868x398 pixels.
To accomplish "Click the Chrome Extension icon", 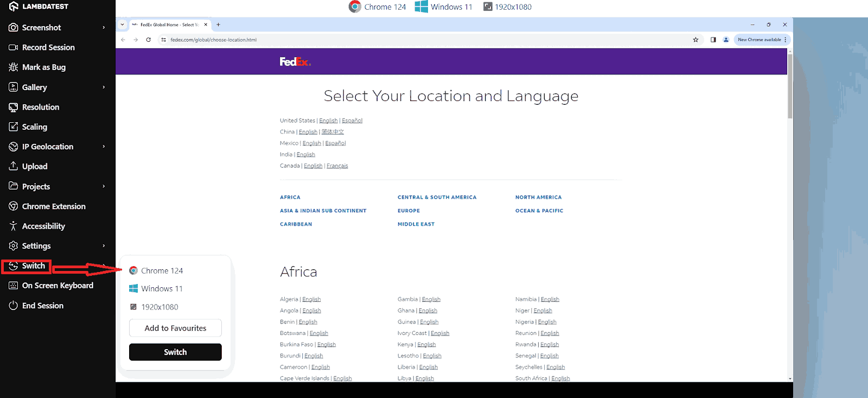I will (14, 206).
